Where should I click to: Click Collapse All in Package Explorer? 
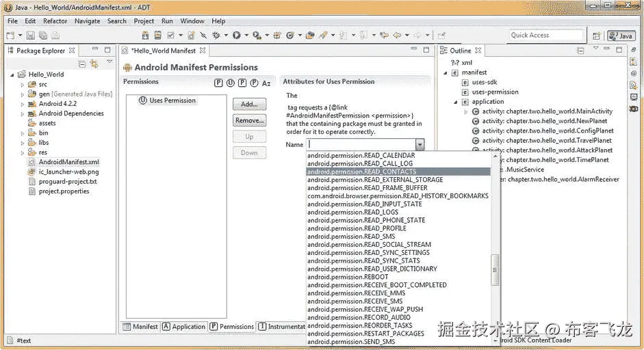click(x=82, y=64)
